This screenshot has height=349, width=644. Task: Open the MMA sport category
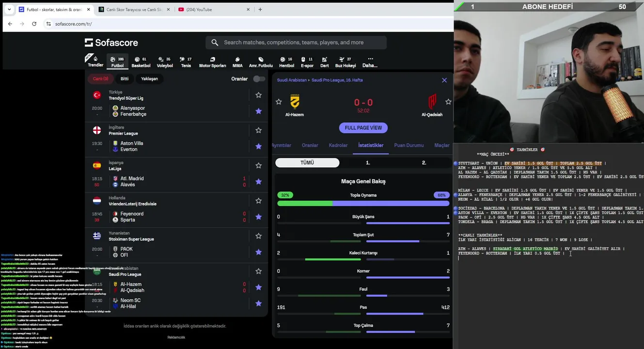pos(237,62)
